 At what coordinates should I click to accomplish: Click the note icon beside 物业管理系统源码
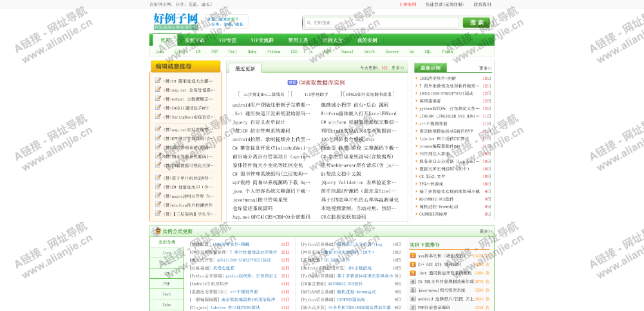click(x=158, y=156)
